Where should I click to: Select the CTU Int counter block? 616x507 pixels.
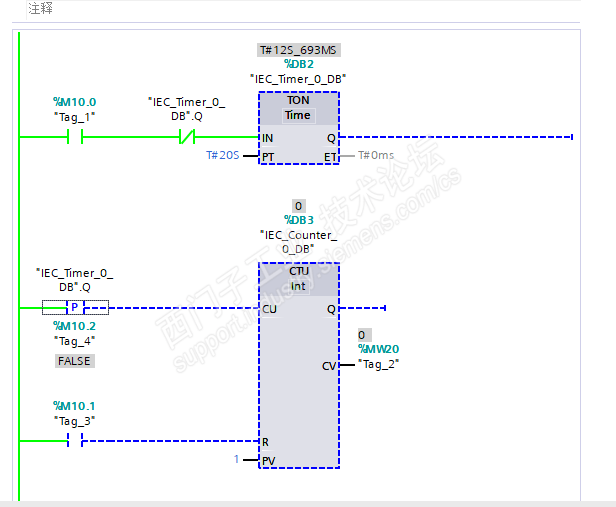pyautogui.click(x=299, y=365)
